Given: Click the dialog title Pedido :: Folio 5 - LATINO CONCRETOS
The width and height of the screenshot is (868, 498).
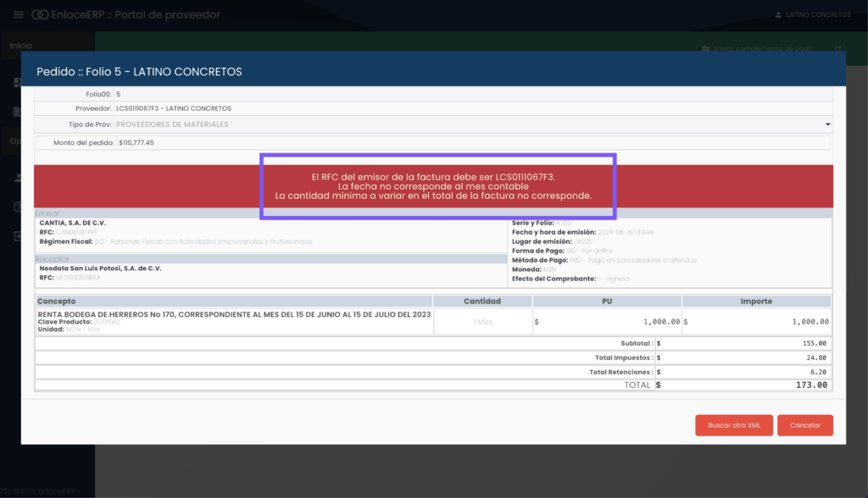Looking at the screenshot, I should (x=139, y=72).
